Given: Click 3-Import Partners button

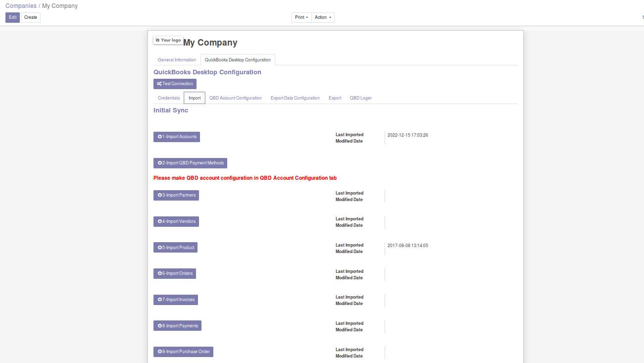Looking at the screenshot, I should pos(176,195).
